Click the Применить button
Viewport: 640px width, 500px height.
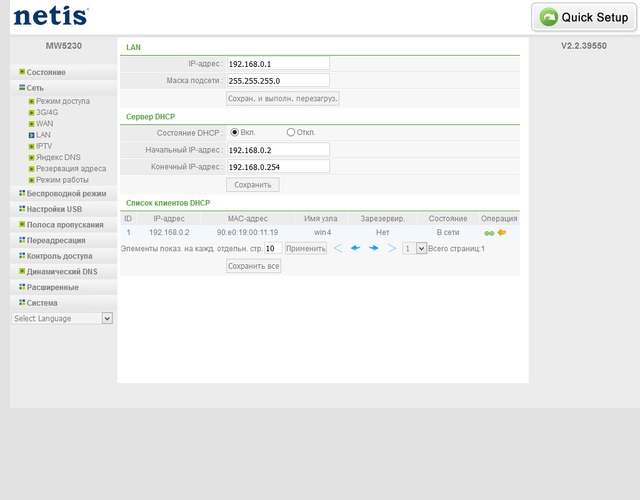point(306,248)
